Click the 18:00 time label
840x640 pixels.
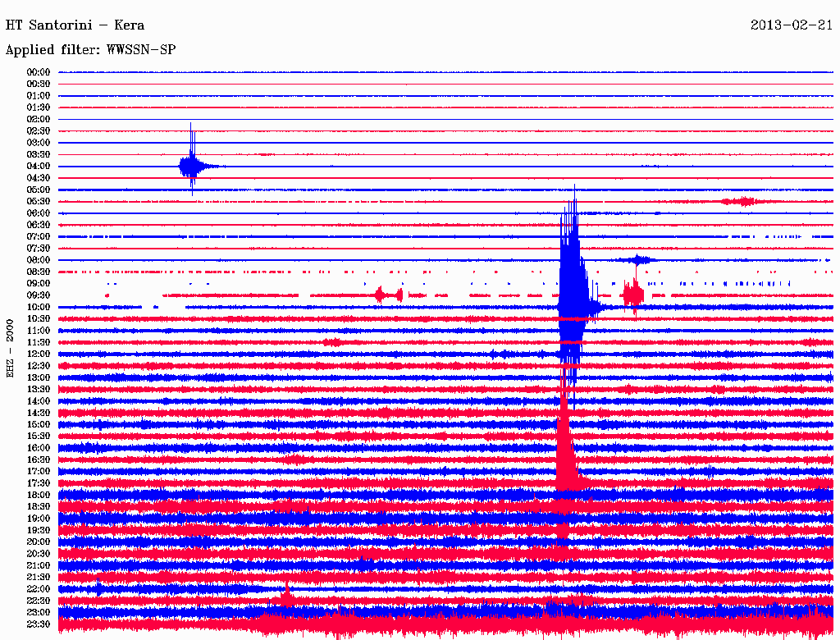(x=39, y=495)
